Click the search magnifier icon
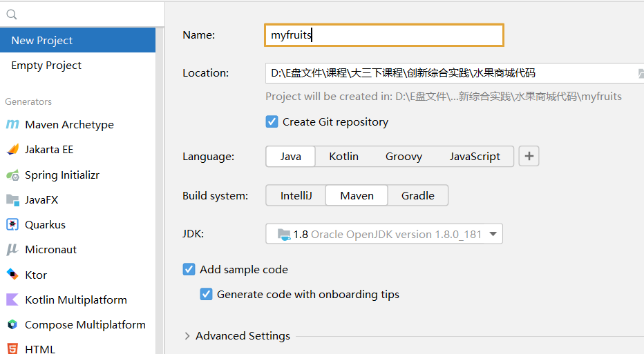The image size is (644, 354). [x=12, y=14]
